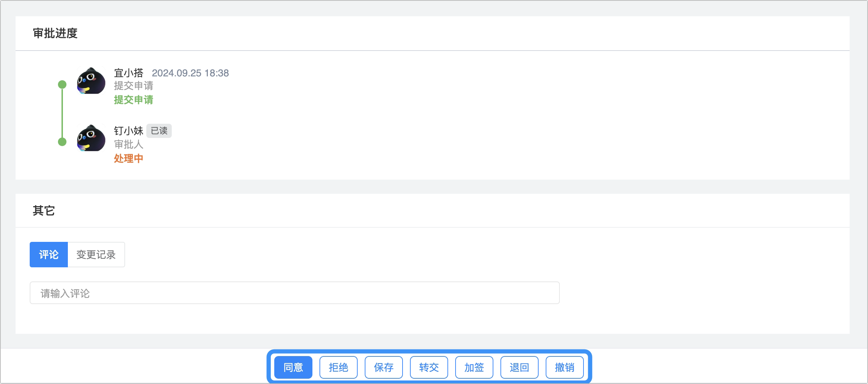Click the orange 处理中 status text
This screenshot has height=384, width=868.
(129, 158)
